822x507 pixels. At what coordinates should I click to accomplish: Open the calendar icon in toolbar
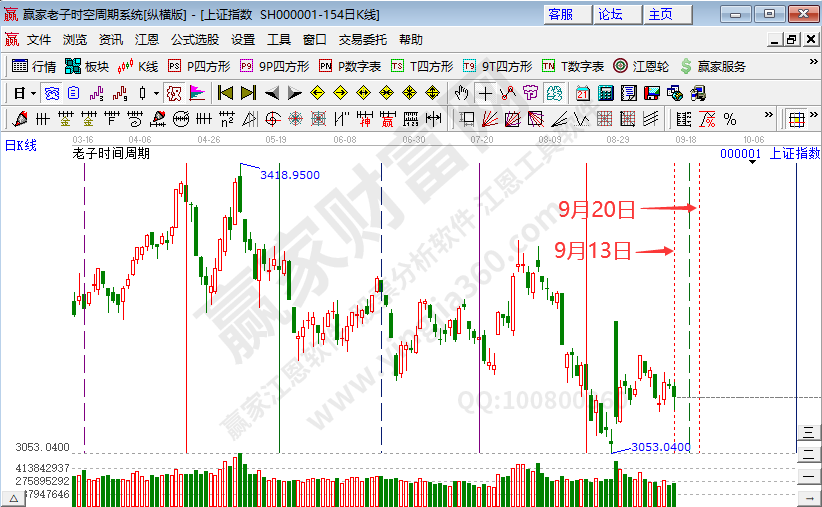pos(583,93)
